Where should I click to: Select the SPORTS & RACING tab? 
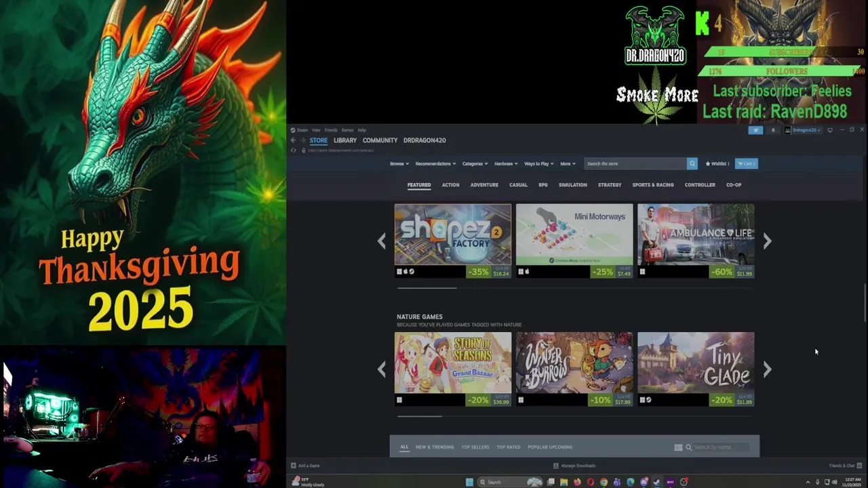click(653, 185)
